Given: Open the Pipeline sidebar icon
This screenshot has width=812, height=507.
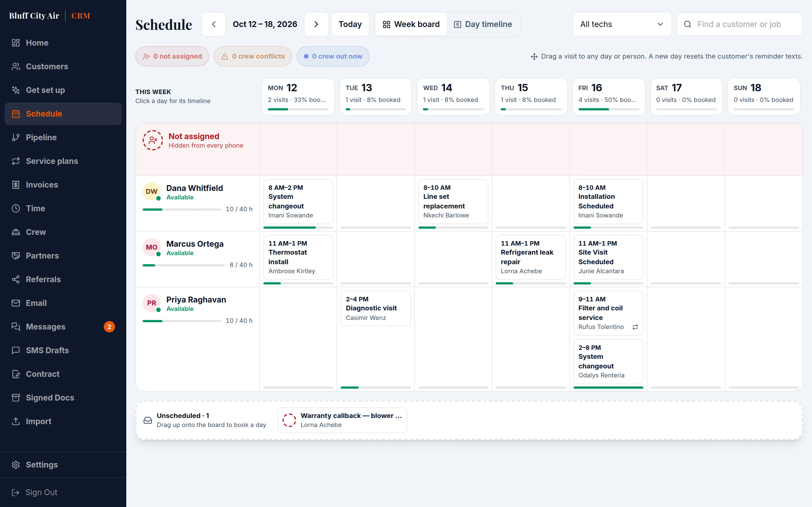Looking at the screenshot, I should [16, 137].
